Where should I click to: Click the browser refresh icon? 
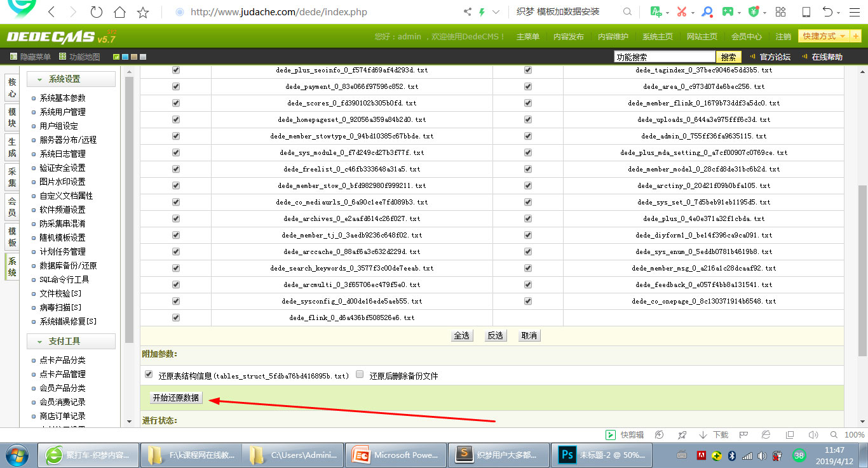tap(96, 12)
